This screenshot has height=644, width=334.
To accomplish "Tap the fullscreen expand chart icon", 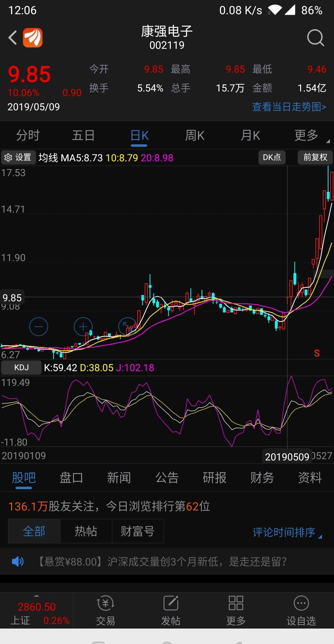I will pos(127,326).
